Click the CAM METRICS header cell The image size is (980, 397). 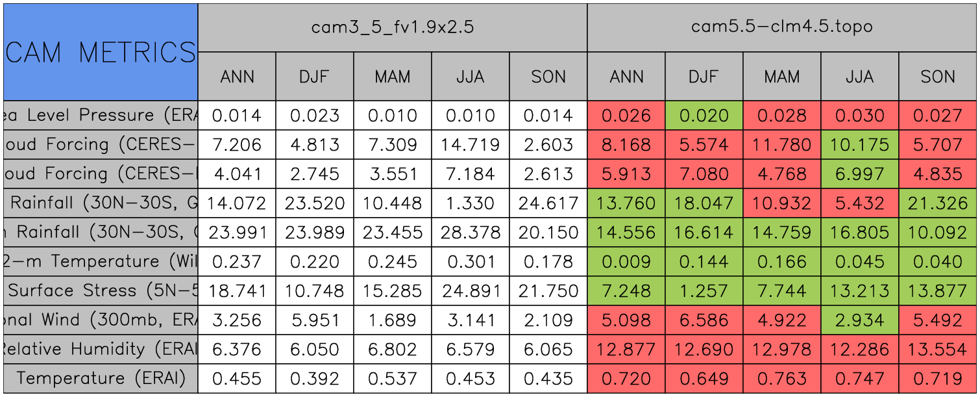tap(101, 52)
